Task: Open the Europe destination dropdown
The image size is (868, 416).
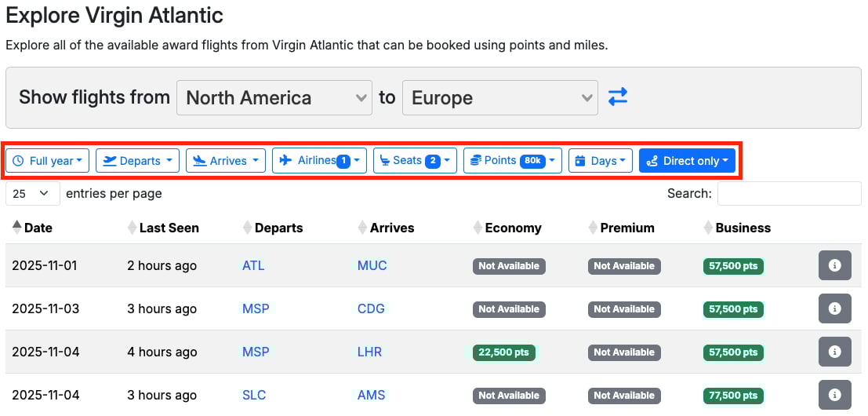Action: click(499, 98)
